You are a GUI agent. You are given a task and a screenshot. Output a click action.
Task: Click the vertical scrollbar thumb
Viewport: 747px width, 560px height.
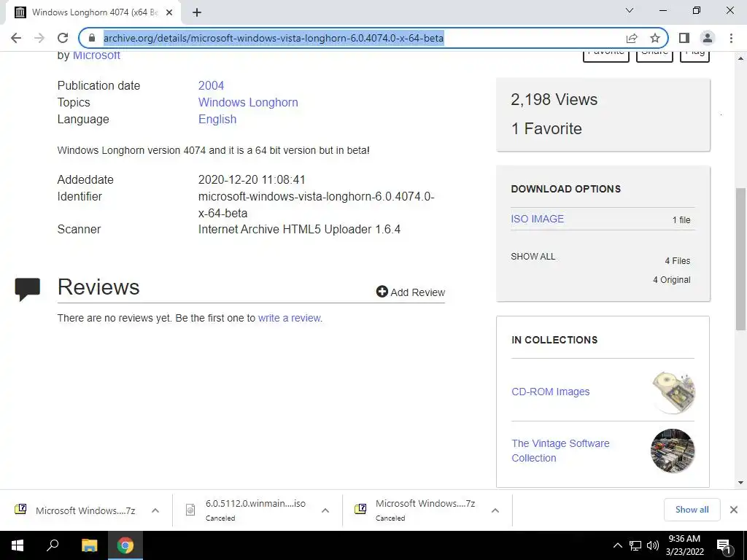(x=741, y=259)
